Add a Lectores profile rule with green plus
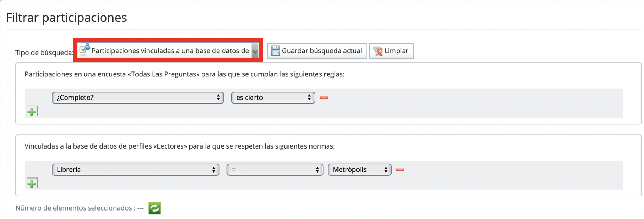 click(32, 184)
